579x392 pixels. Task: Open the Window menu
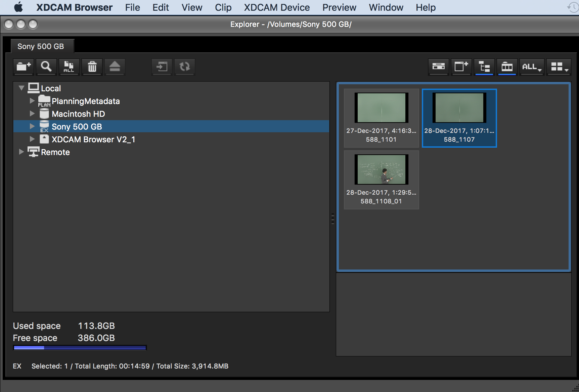(x=386, y=7)
